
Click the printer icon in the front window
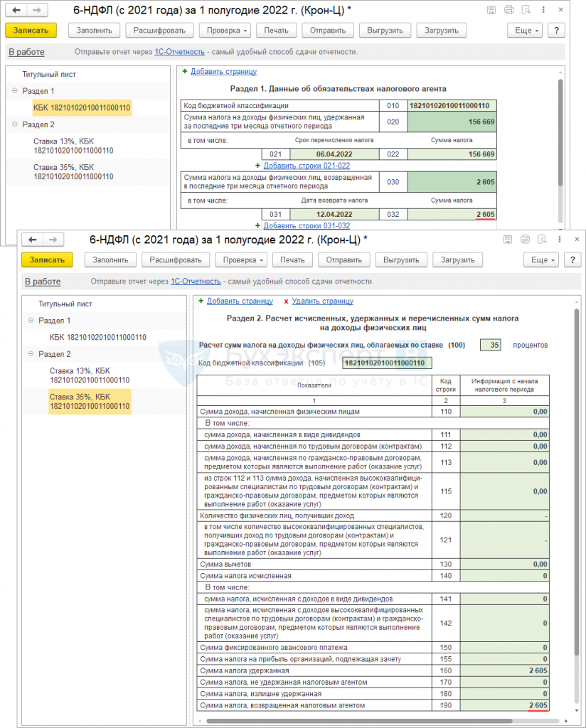(525, 239)
